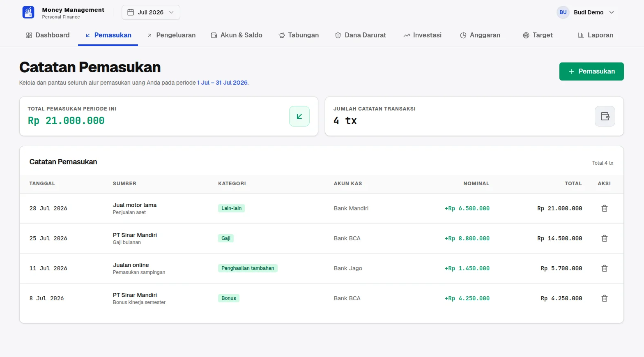The height and width of the screenshot is (357, 644).
Task: Go to the Dashboard tab
Action: (x=48, y=35)
